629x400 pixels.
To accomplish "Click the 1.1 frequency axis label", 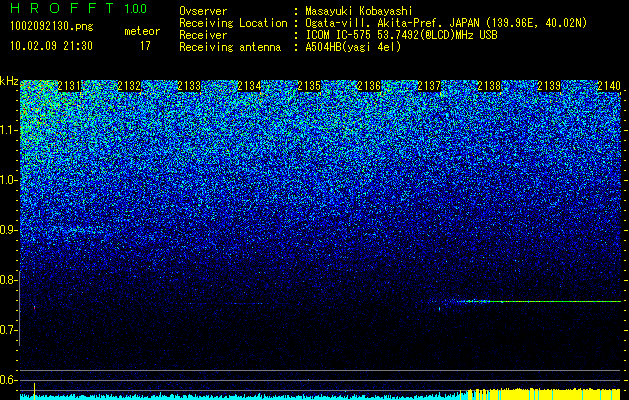I will point(9,130).
